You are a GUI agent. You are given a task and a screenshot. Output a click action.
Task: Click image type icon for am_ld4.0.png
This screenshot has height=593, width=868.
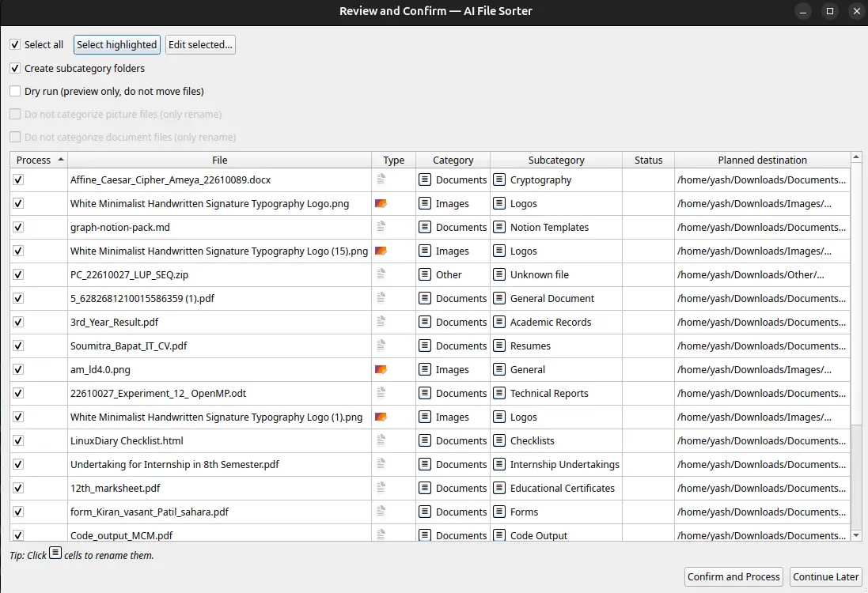click(381, 369)
